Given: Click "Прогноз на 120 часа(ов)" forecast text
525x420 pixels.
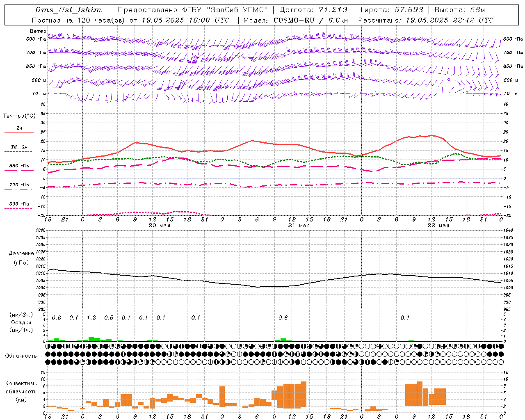Looking at the screenshot, I should point(79,20).
